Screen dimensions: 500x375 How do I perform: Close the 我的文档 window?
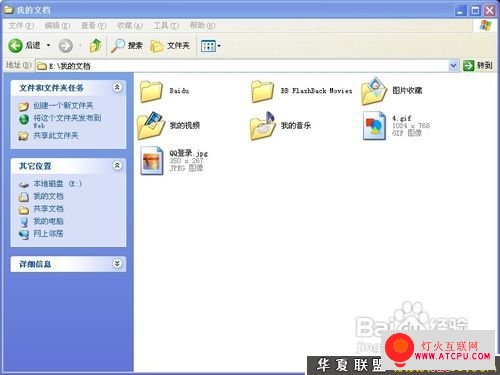pos(490,11)
